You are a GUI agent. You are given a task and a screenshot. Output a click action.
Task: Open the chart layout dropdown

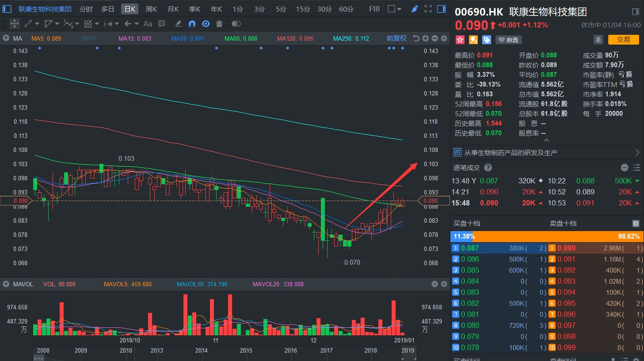394,9
